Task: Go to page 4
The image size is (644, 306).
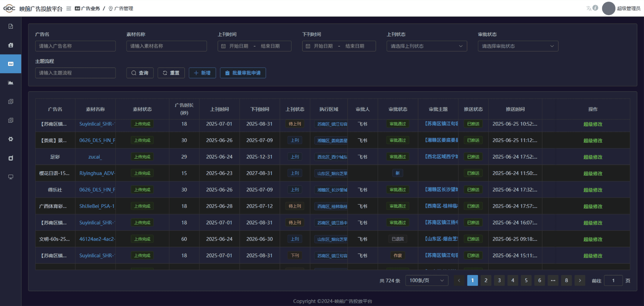Action: (513, 280)
